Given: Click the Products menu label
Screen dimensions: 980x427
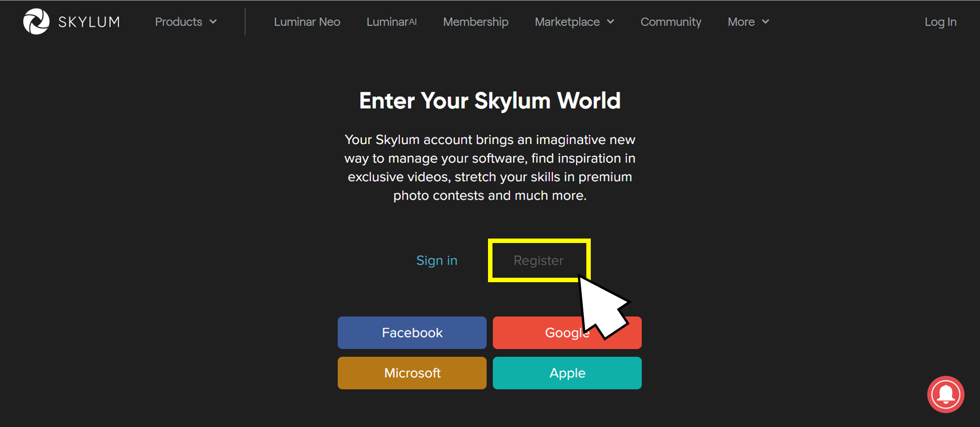Looking at the screenshot, I should pyautogui.click(x=179, y=22).
